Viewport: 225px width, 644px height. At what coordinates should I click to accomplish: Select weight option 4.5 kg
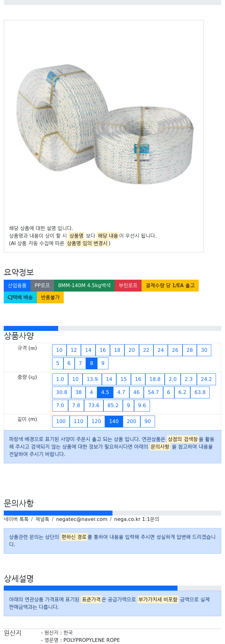[x=105, y=392]
